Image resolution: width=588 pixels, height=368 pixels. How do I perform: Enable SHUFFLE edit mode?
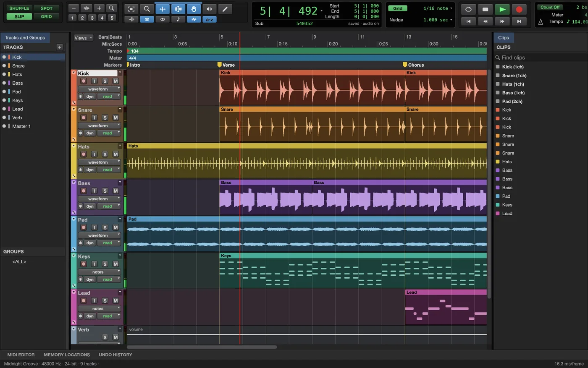click(x=19, y=8)
